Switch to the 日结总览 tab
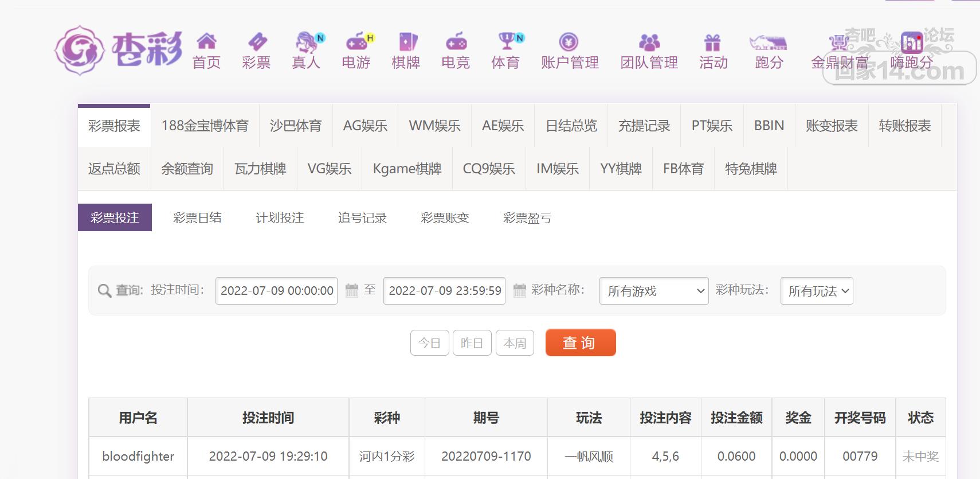 pos(571,126)
